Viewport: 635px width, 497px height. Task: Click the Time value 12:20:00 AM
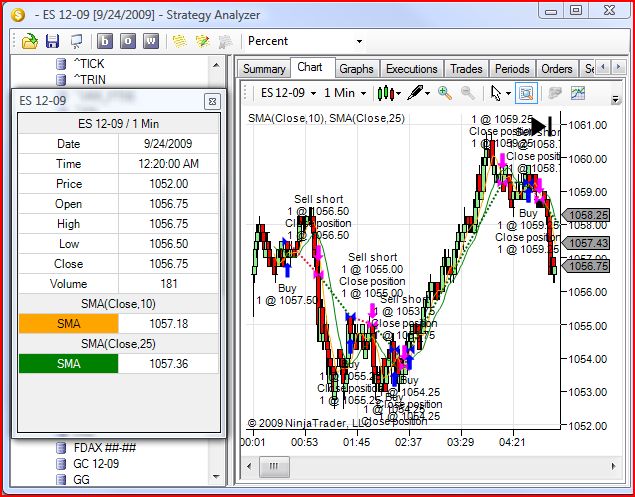pyautogui.click(x=168, y=164)
